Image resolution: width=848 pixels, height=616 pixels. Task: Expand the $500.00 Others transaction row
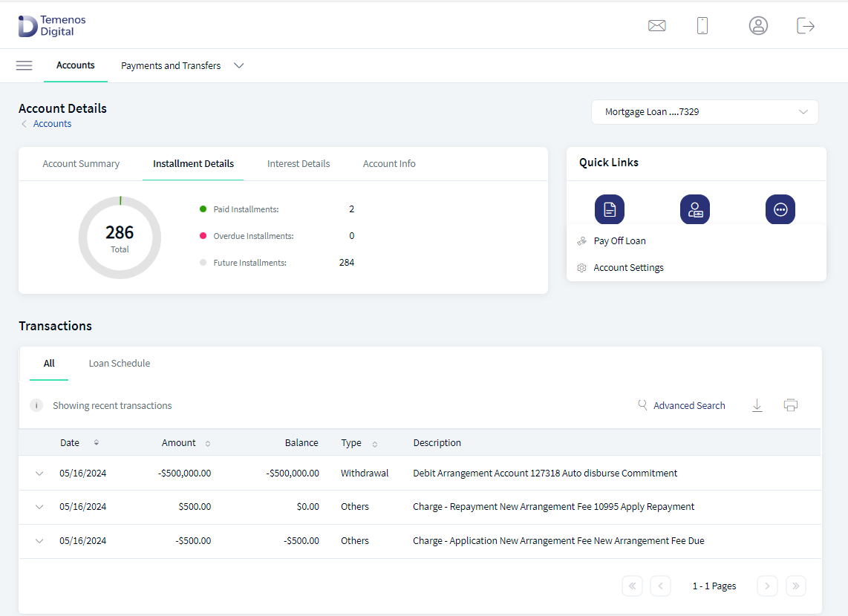(39, 507)
